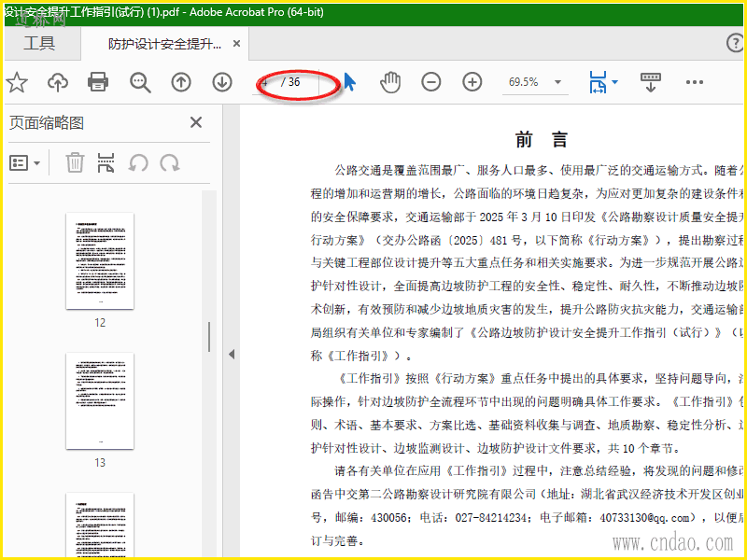Add file to starred with star icon
This screenshot has height=560, width=747.
pos(17,82)
